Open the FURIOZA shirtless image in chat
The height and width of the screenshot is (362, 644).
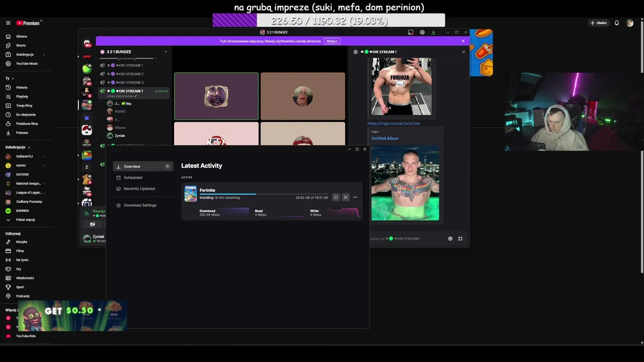click(401, 86)
